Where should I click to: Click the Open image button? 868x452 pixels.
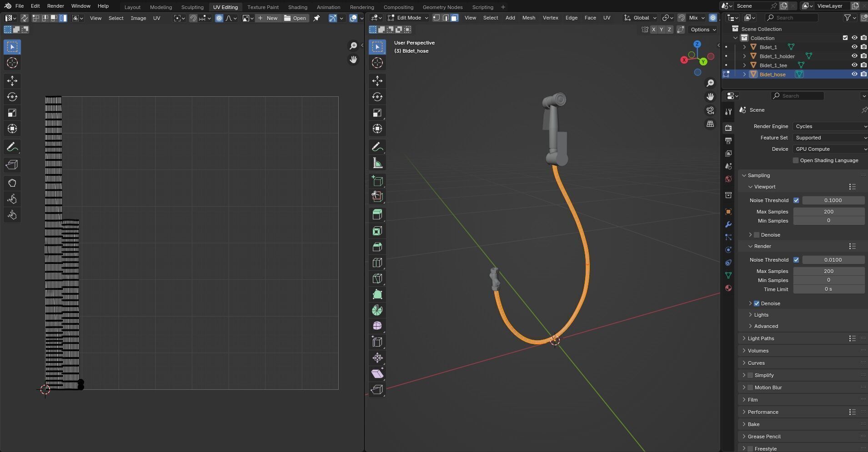coord(295,18)
